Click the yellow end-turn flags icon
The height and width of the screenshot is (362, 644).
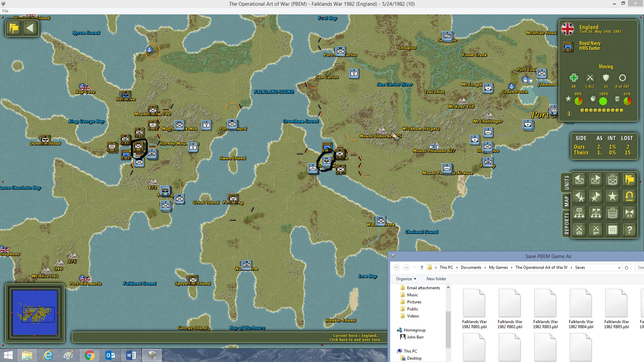point(629,180)
